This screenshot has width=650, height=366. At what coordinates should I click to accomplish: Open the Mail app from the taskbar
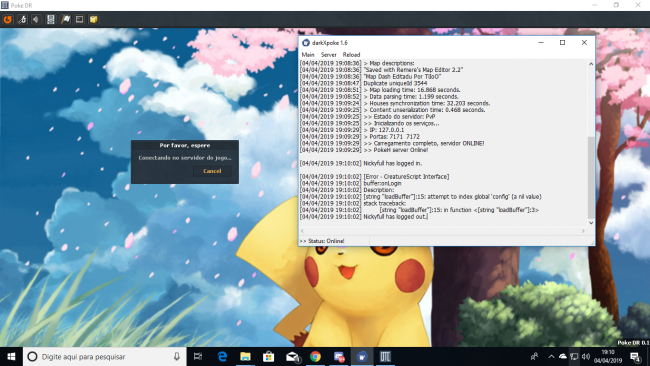coord(292,356)
